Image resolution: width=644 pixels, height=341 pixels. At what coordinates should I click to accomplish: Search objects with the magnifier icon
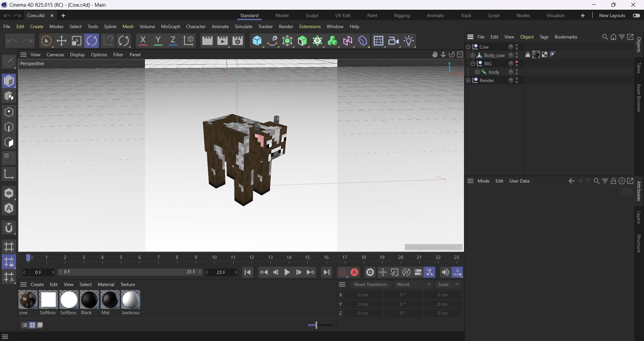click(605, 37)
